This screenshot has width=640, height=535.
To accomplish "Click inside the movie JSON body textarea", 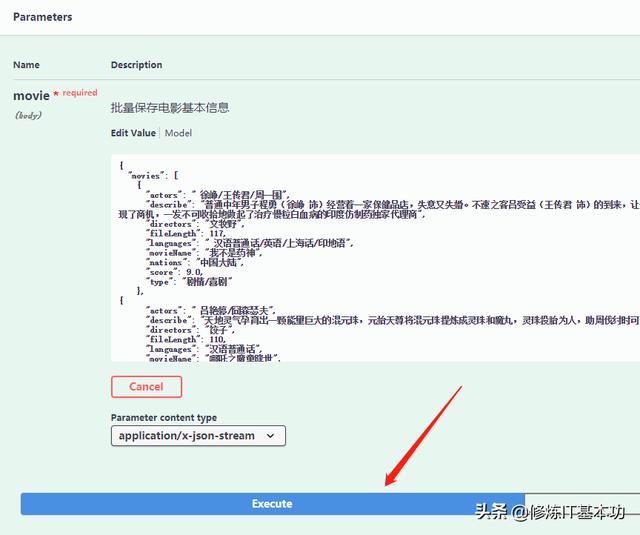I will 376,258.
